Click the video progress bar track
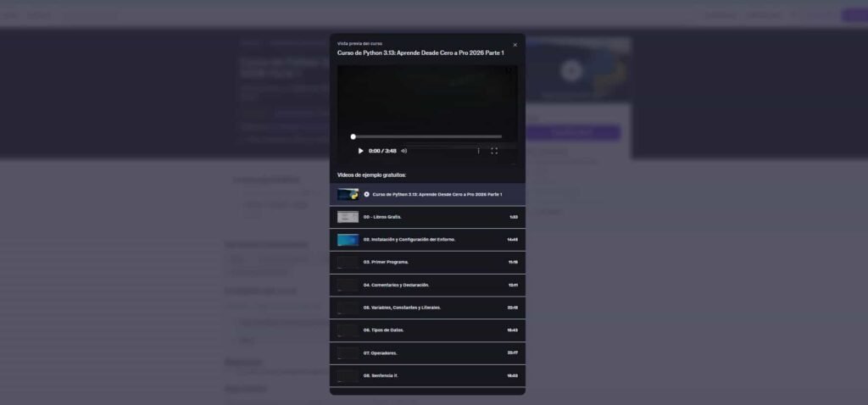 427,136
